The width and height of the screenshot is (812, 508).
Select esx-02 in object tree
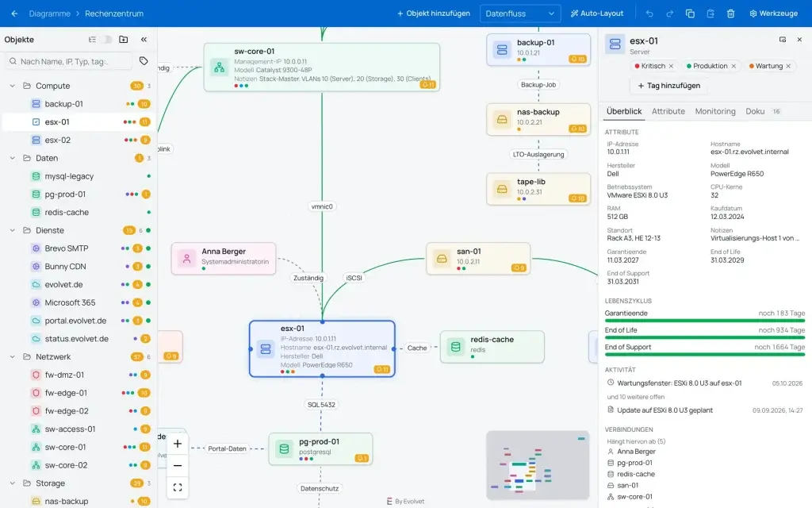(78, 140)
